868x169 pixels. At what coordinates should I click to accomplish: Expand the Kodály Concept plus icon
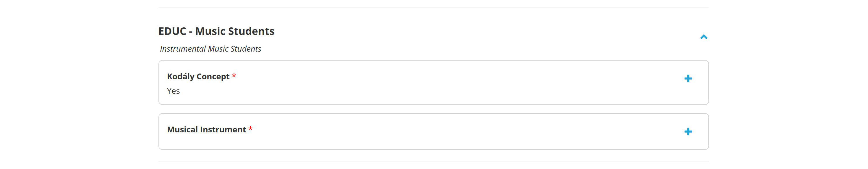tap(688, 79)
